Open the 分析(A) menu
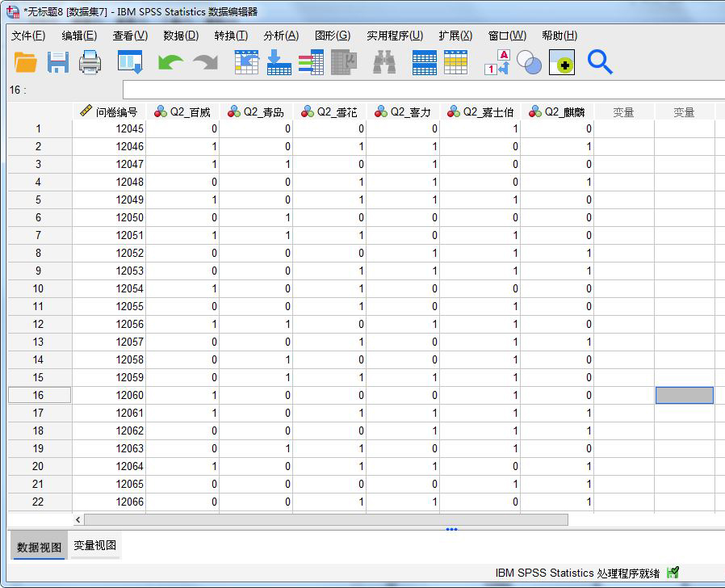This screenshot has height=588, width=725. 281,36
